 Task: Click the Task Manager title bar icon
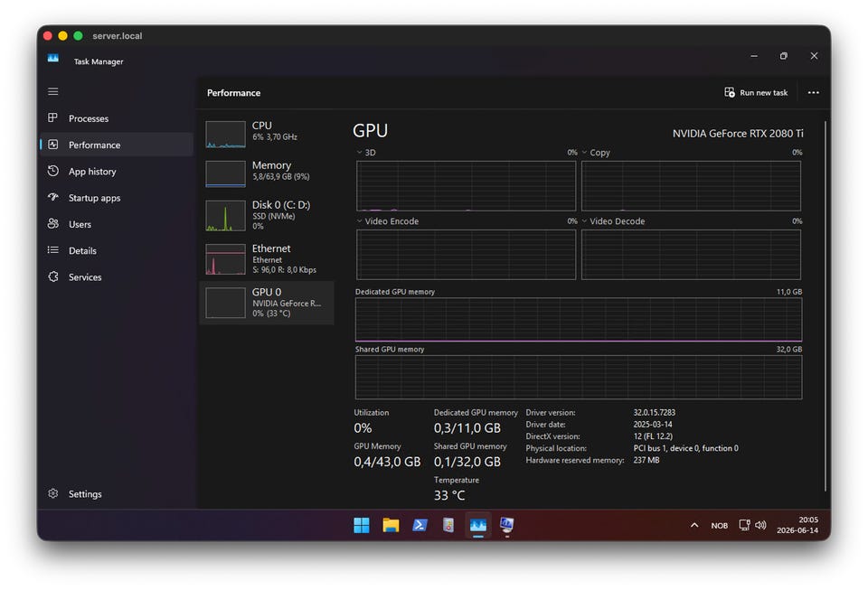tap(53, 58)
